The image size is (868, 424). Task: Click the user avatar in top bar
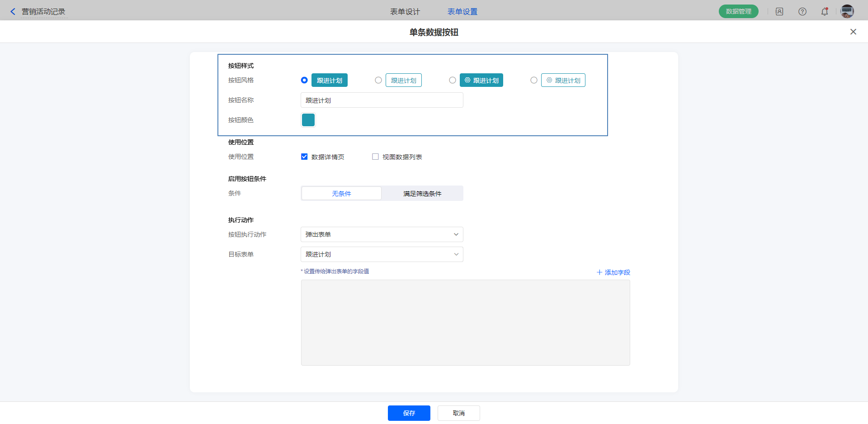[x=847, y=11]
